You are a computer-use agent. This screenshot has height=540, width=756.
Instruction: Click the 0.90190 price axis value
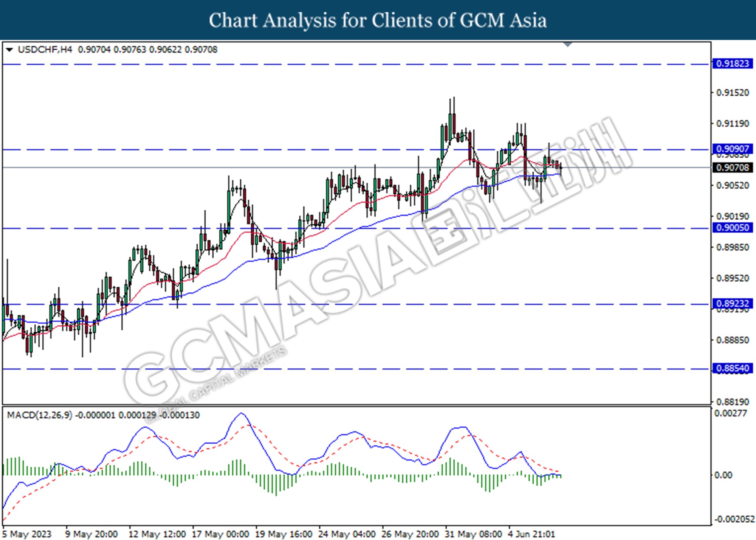733,216
